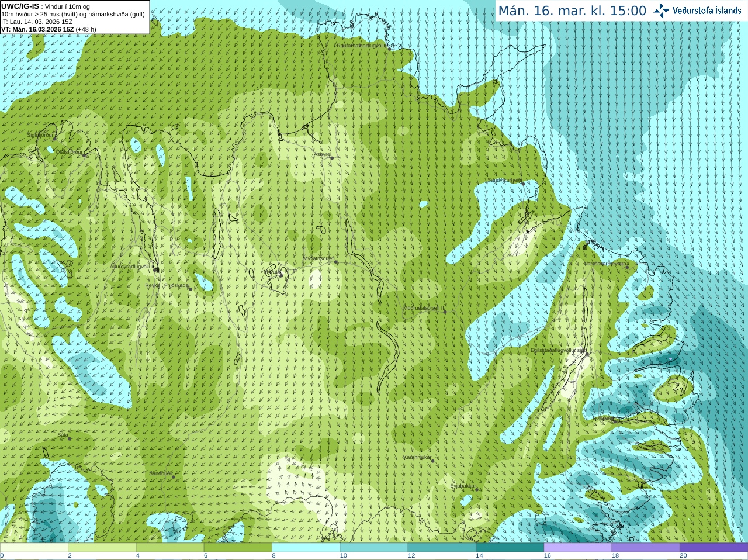This screenshot has height=560, width=748.
Task: Click the Kárahnjúkar station label
Action: [x=417, y=457]
